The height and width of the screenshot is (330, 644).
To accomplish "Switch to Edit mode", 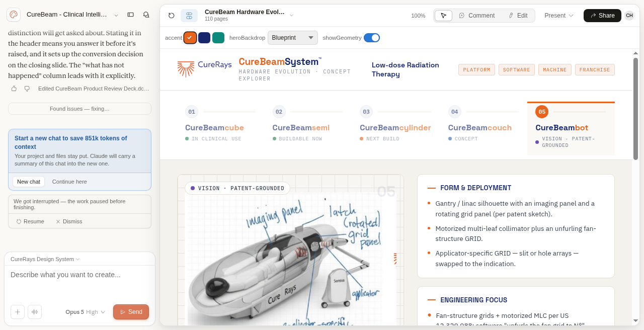I will 518,16.
